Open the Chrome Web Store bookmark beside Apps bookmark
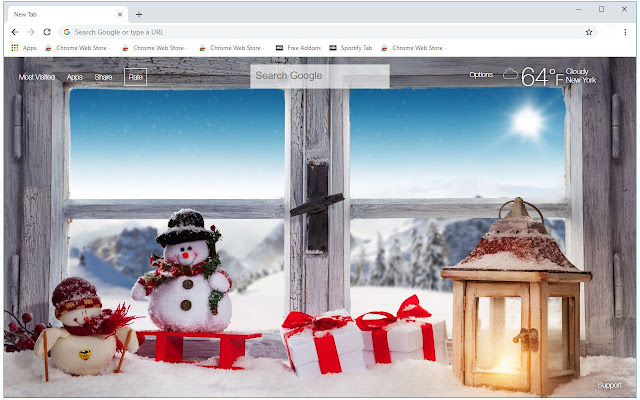The height and width of the screenshot is (400, 640). coord(78,48)
